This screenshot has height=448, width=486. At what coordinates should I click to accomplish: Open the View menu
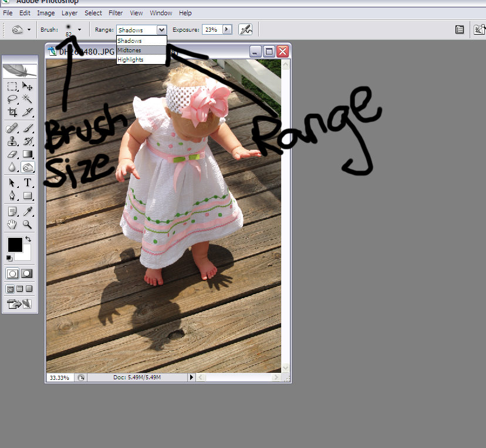coord(136,13)
